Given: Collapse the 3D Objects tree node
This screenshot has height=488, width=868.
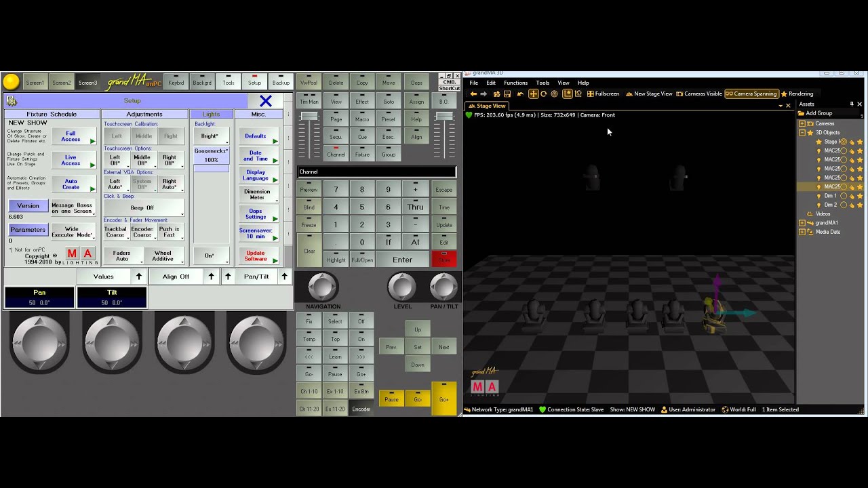Looking at the screenshot, I should (x=802, y=133).
